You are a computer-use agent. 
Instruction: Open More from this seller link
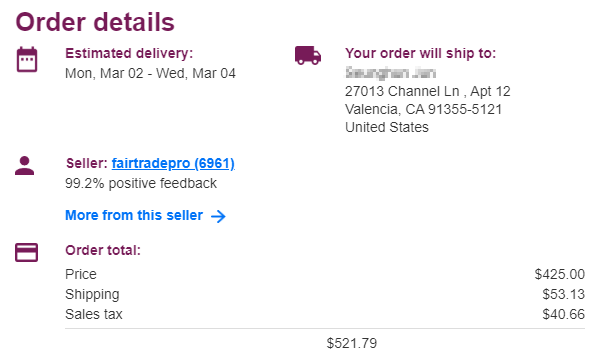pos(134,215)
